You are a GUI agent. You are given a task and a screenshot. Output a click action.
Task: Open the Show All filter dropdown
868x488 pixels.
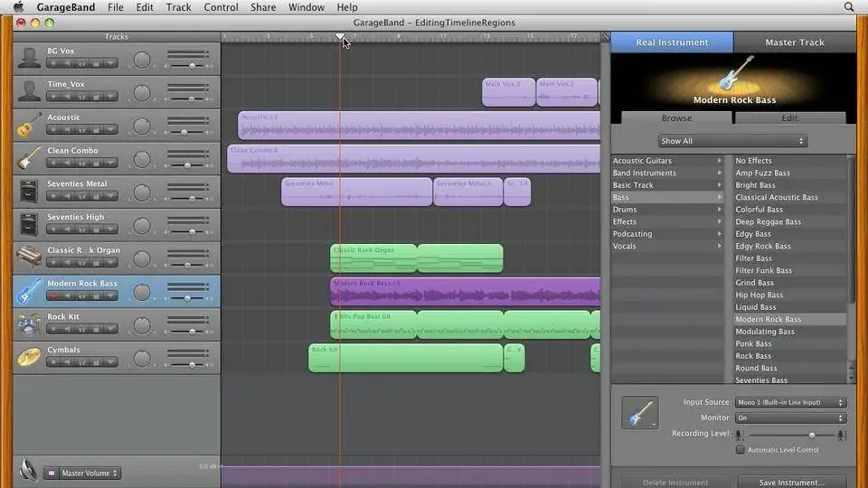pyautogui.click(x=731, y=141)
